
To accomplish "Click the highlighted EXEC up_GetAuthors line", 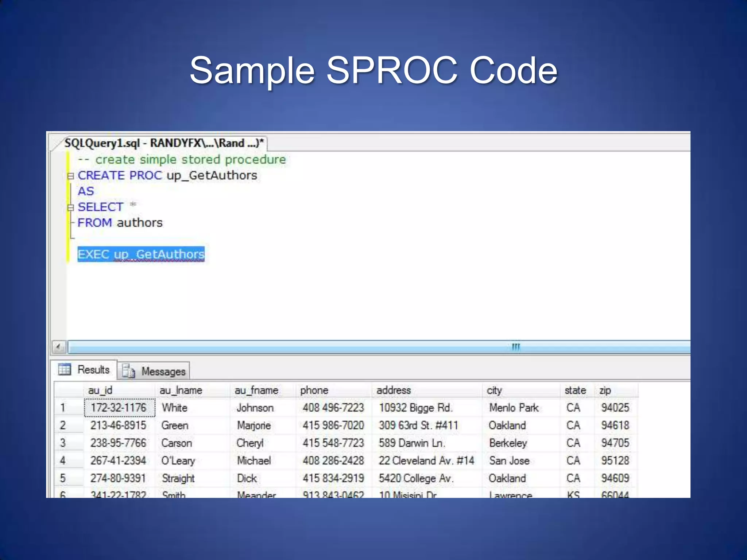I will click(x=141, y=254).
